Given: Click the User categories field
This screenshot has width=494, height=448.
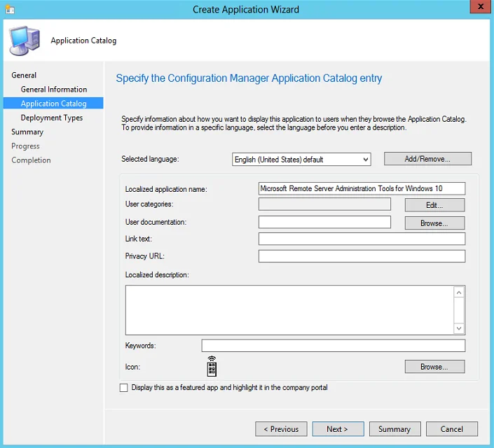Looking at the screenshot, I should [324, 204].
